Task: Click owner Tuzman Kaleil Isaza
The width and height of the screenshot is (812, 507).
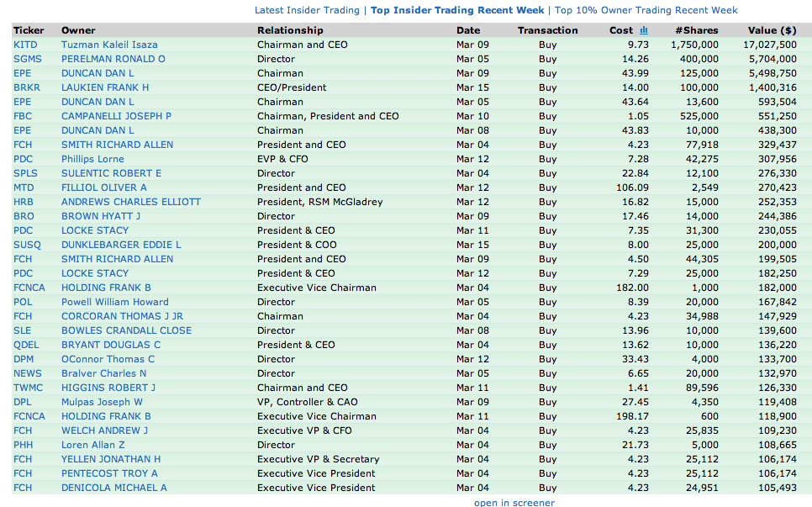Action: pos(109,45)
